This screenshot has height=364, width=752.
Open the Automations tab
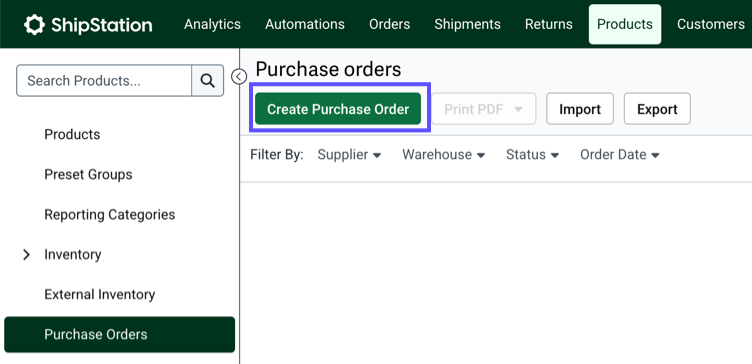tap(305, 24)
